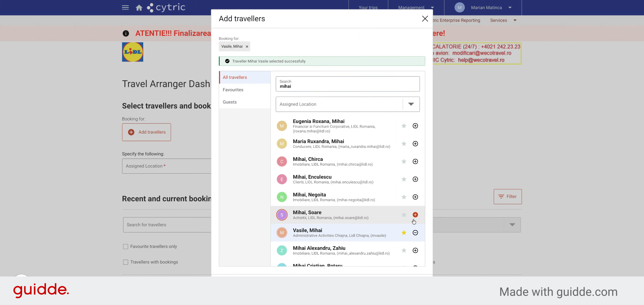Add Eugenia Roxana Mihai with plus icon
Image resolution: width=644 pixels, height=305 pixels.
(x=415, y=126)
